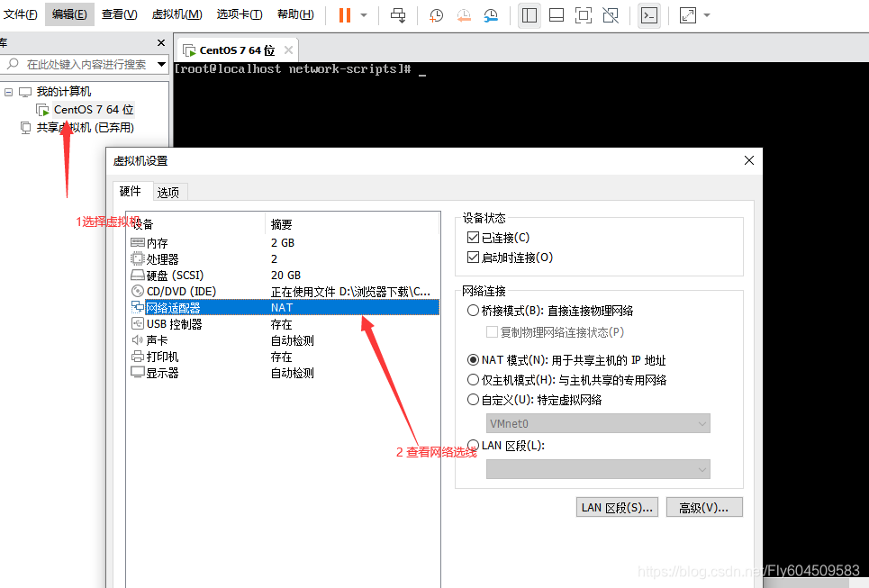Click the processor chip icon
869x588 pixels.
[x=138, y=258]
